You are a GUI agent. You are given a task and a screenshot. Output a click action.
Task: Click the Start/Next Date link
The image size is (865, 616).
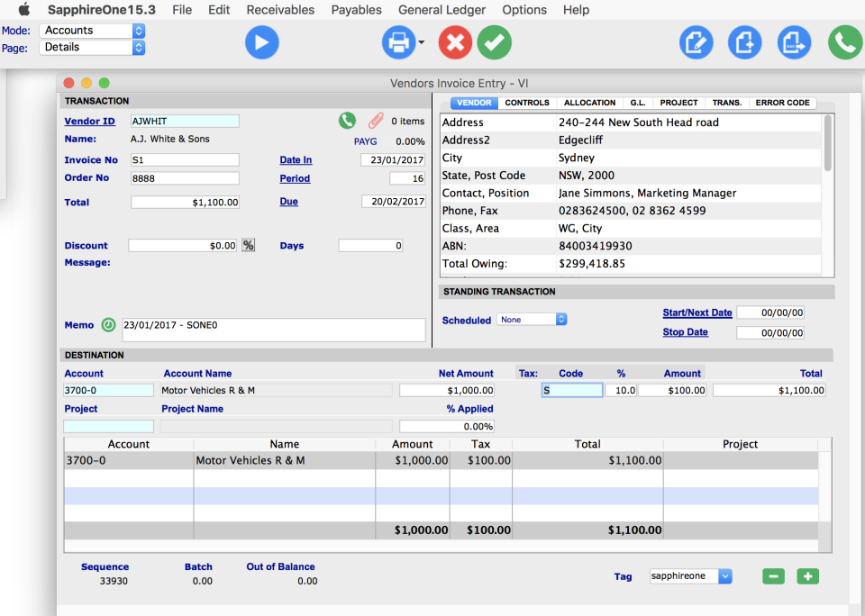697,313
